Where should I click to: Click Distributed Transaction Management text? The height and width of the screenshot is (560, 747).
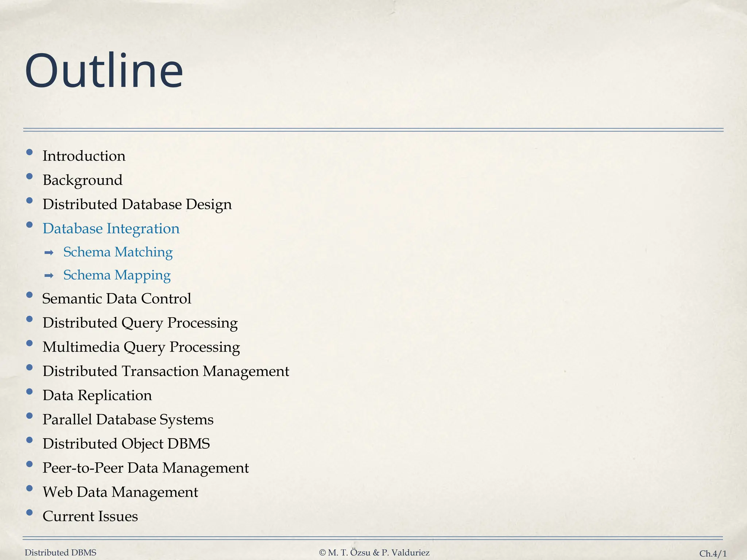coord(166,371)
